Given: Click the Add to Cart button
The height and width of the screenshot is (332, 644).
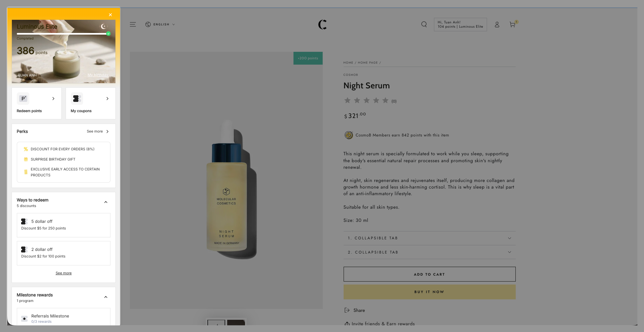Looking at the screenshot, I should (429, 274).
